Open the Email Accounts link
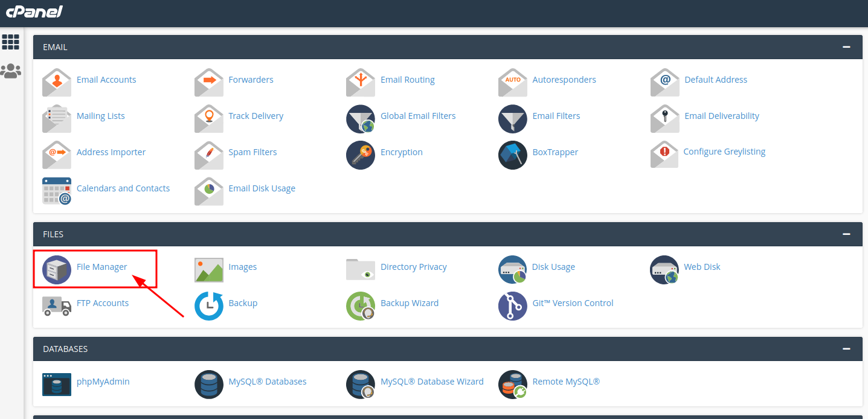This screenshot has height=419, width=868. pos(106,80)
